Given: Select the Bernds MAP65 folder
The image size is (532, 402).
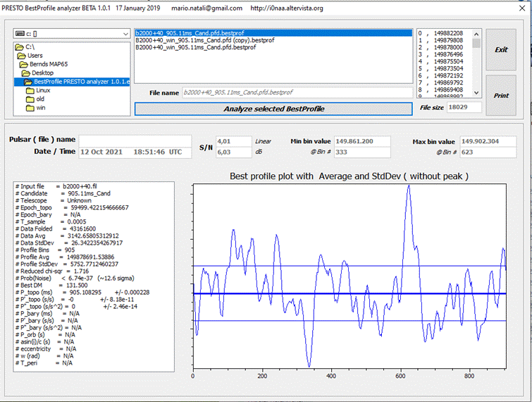Looking at the screenshot, I should coord(44,64).
